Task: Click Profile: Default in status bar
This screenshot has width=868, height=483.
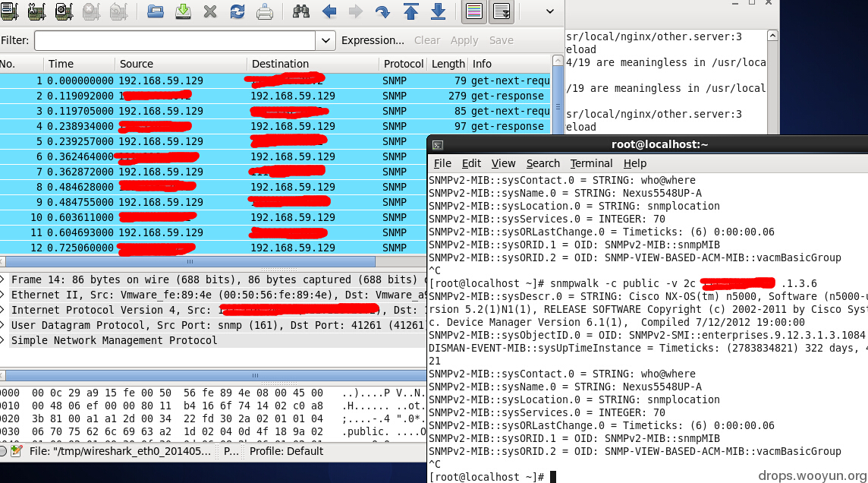Action: point(286,451)
